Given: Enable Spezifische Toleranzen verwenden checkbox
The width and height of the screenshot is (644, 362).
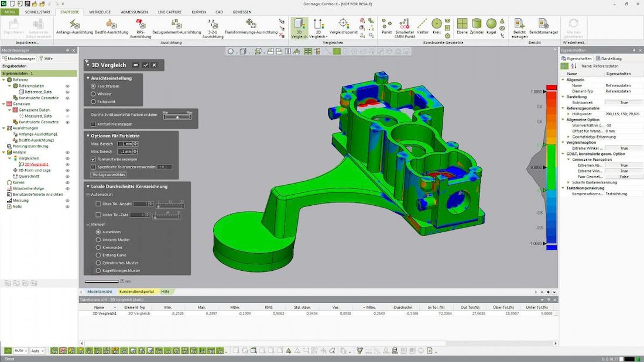Looking at the screenshot, I should 93,167.
